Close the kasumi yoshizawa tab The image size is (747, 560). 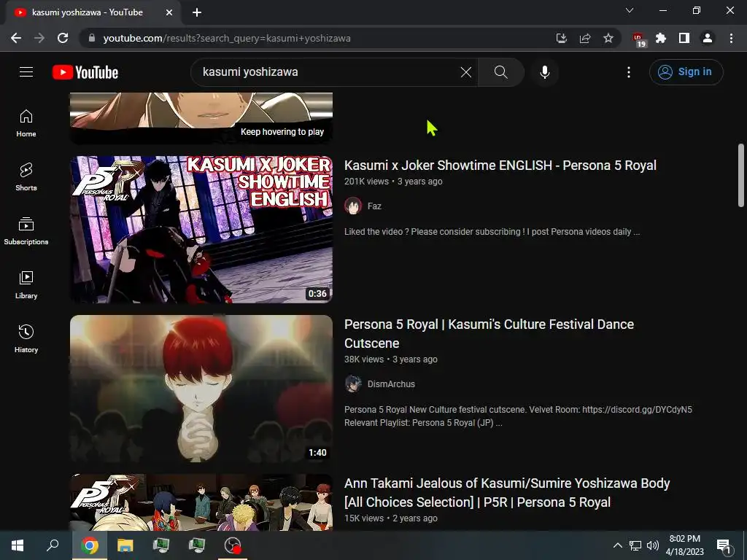[x=169, y=12]
